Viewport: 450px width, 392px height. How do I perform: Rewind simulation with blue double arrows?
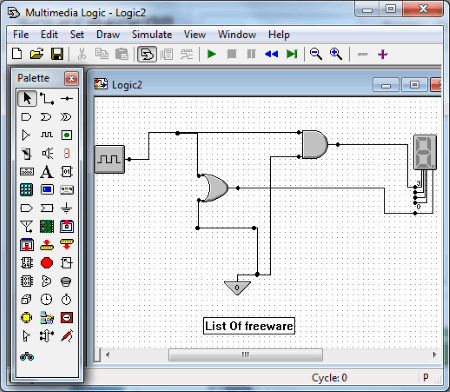click(271, 54)
